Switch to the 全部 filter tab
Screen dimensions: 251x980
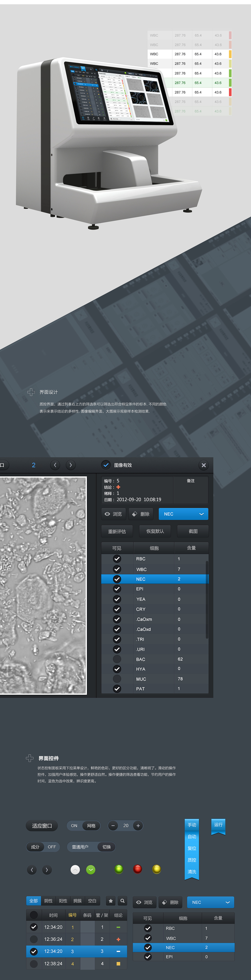(x=34, y=901)
